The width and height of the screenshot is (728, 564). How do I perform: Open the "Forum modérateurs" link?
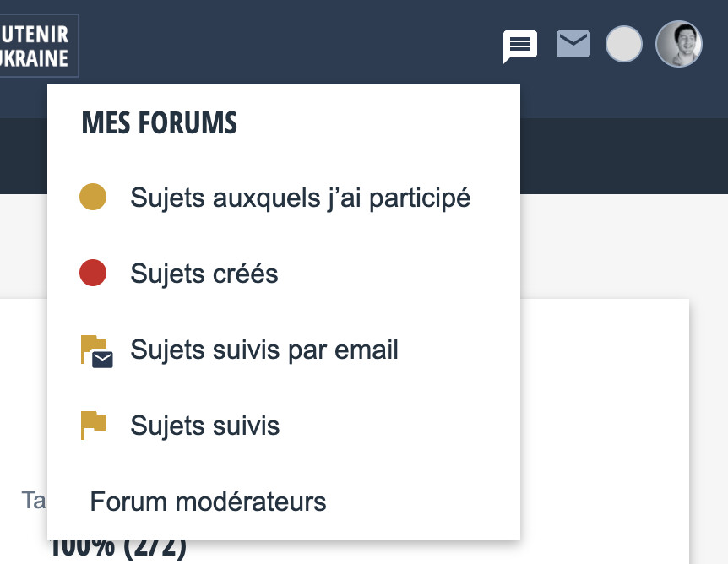click(x=208, y=502)
